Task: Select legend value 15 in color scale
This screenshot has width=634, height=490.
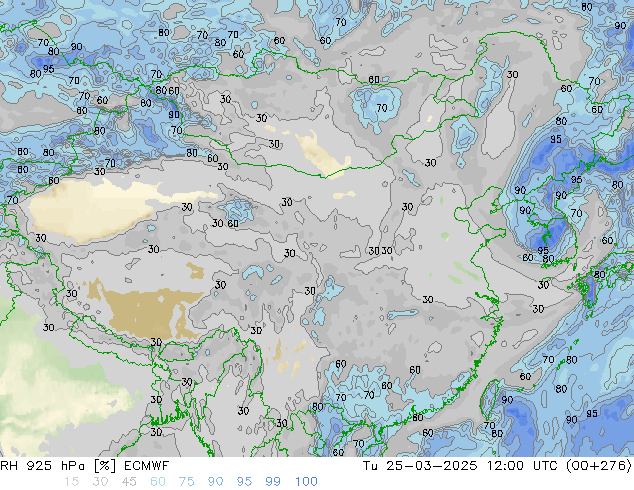Action: (71, 482)
